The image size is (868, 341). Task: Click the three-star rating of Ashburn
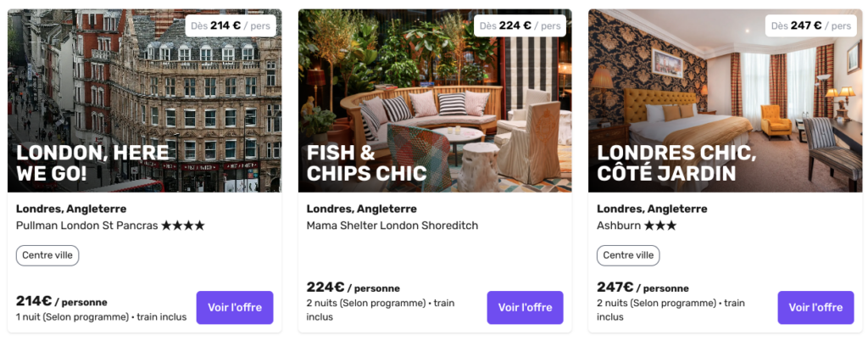[659, 226]
